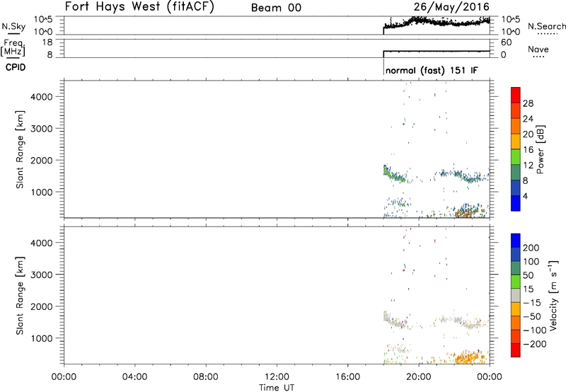Image resolution: width=566 pixels, height=392 pixels.
Task: Click the yellow 16-20 dB power swatch
Action: pyautogui.click(x=516, y=142)
